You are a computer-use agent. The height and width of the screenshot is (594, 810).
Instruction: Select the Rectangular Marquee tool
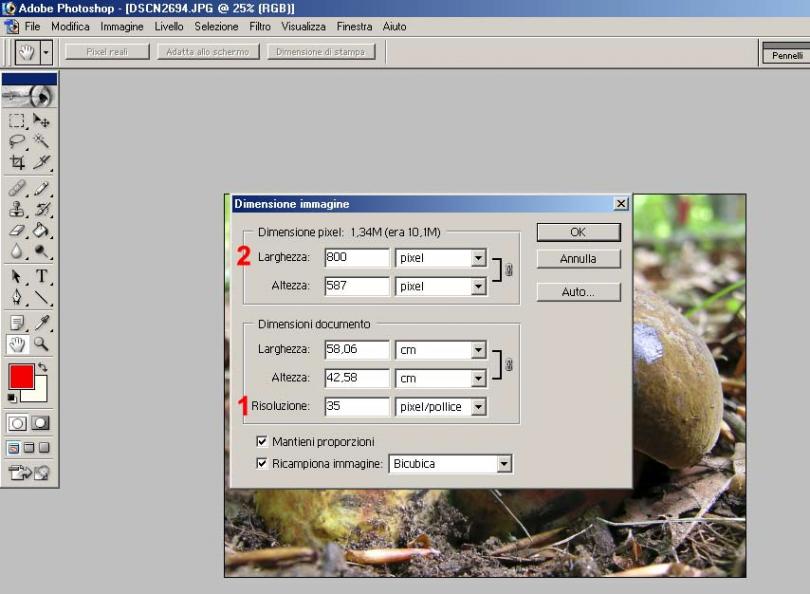click(x=18, y=121)
